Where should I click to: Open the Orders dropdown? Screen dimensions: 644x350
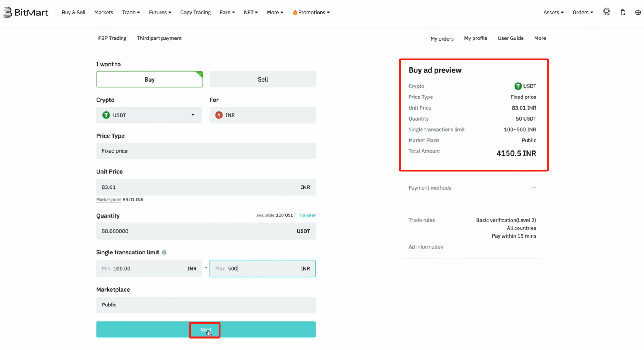[x=583, y=13]
